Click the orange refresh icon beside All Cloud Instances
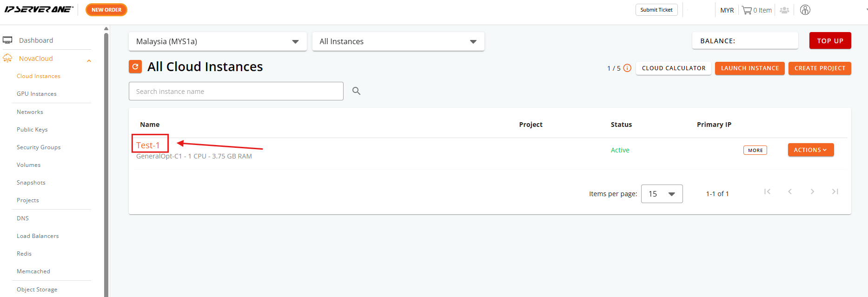The image size is (868, 297). coord(135,67)
